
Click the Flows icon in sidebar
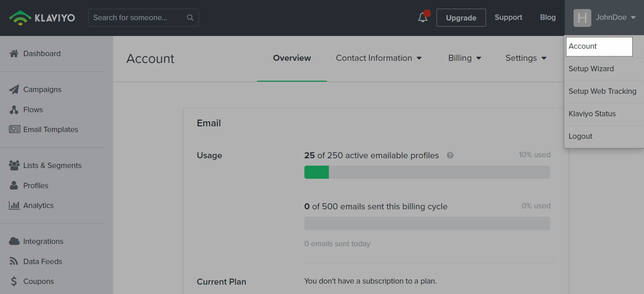(14, 110)
